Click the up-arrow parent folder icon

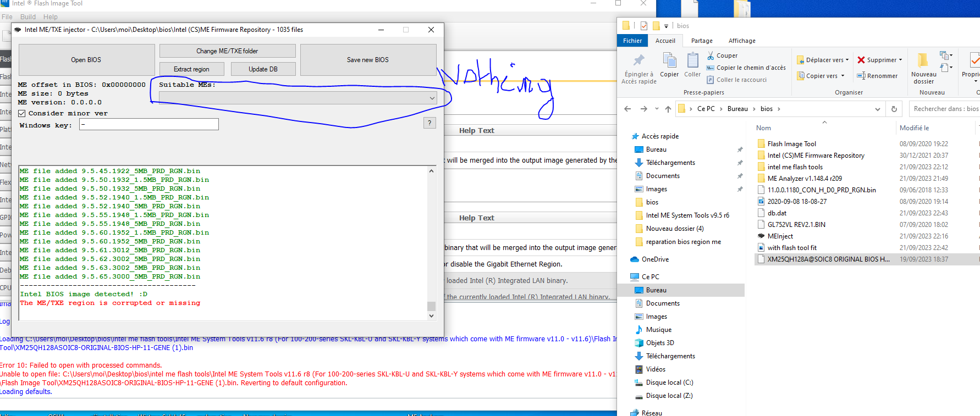click(668, 109)
